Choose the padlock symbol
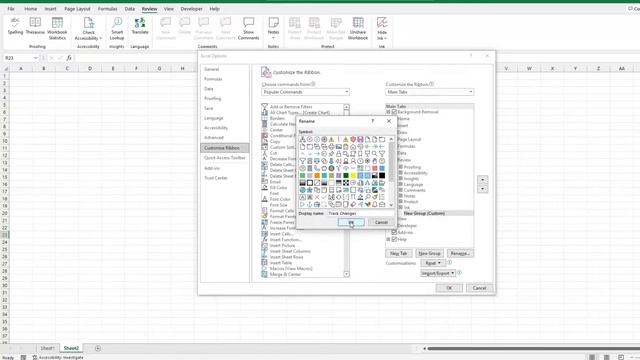The width and height of the screenshot is (640, 360). coord(338,154)
